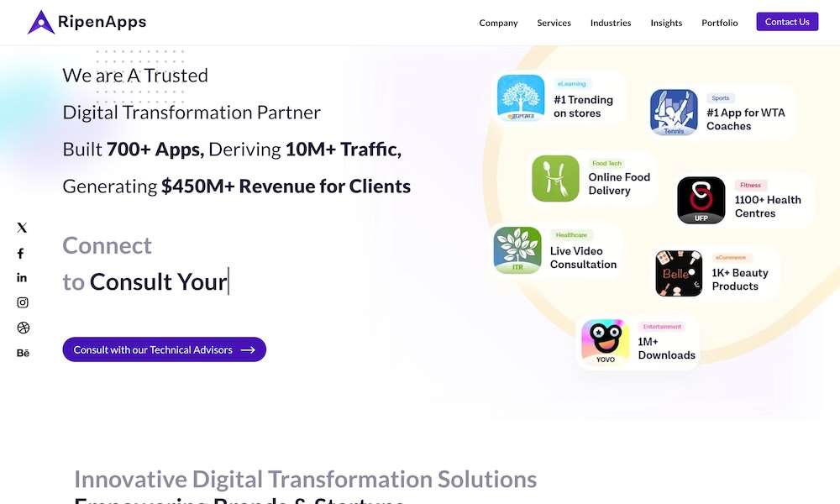The height and width of the screenshot is (504, 840).
Task: Open the Facebook social icon
Action: [x=21, y=253]
